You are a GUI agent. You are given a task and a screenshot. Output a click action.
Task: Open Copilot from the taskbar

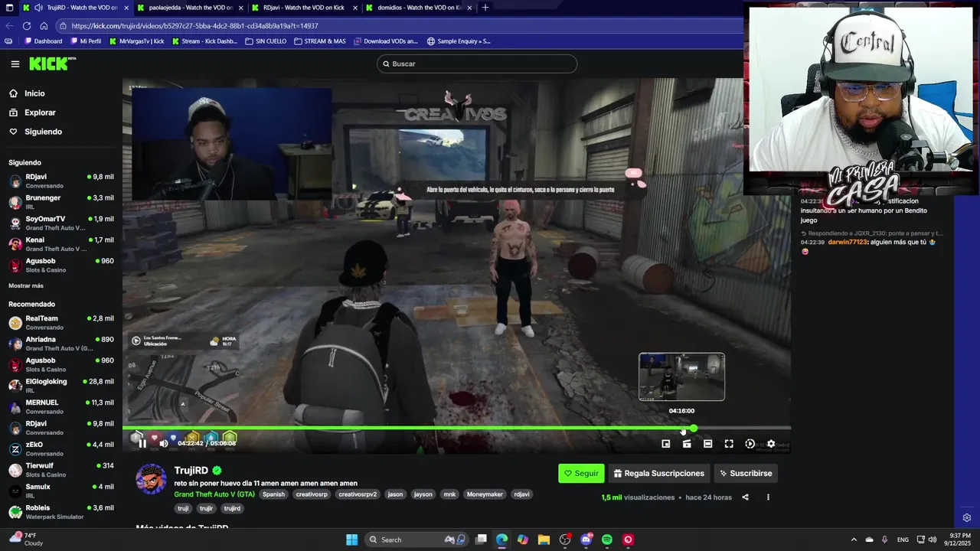click(x=523, y=540)
